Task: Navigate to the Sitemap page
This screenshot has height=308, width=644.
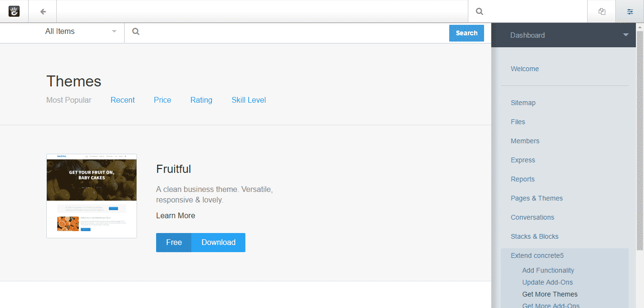Action: pos(523,103)
